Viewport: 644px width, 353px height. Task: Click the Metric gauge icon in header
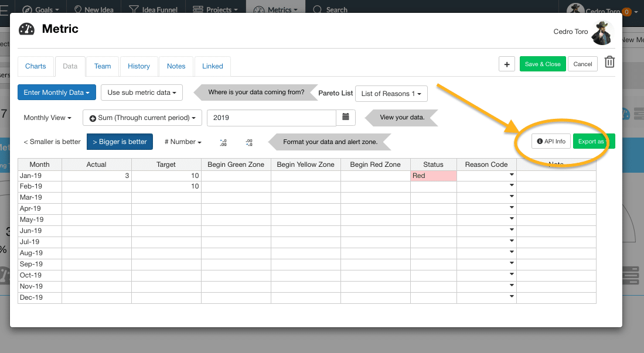[x=27, y=29]
